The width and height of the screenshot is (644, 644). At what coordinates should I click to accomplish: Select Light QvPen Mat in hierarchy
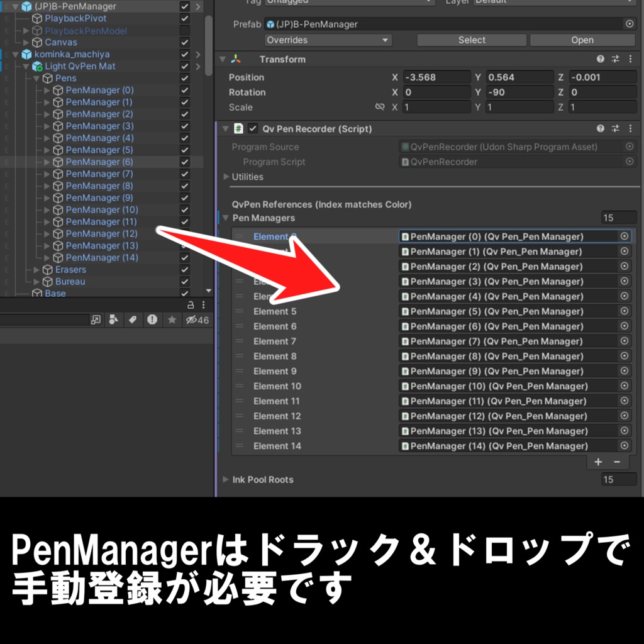click(80, 66)
